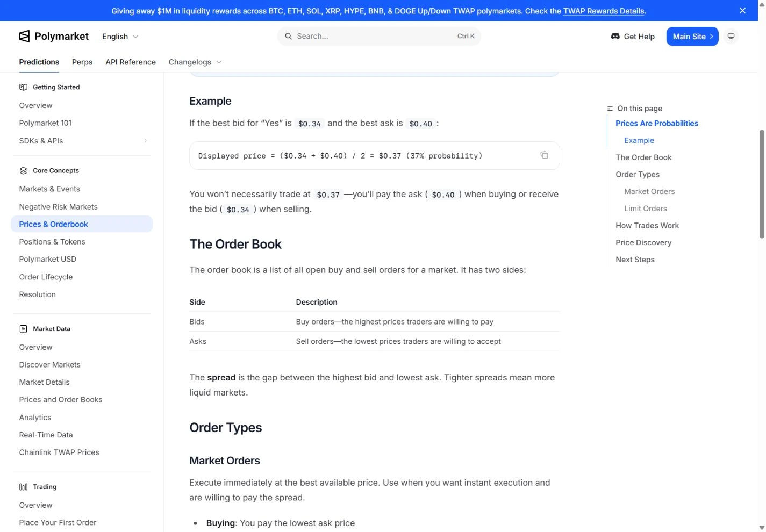Dismiss the TWAP rewards banner
The height and width of the screenshot is (532, 766).
coord(742,11)
